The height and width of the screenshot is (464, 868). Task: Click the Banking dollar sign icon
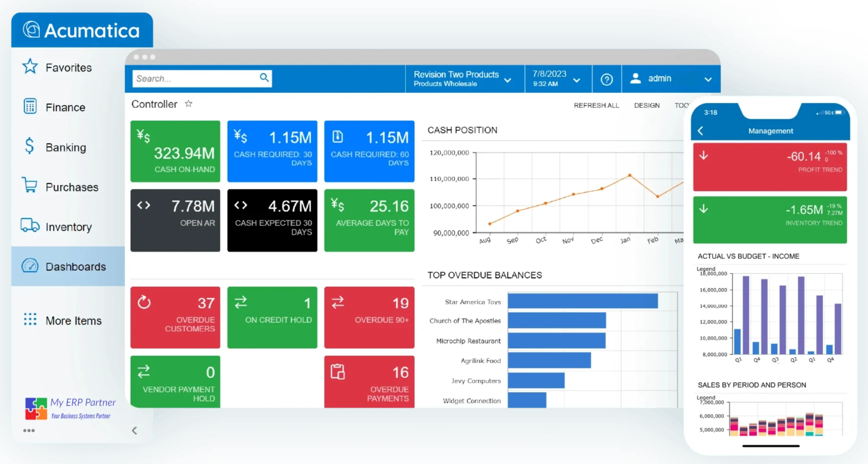[x=29, y=147]
